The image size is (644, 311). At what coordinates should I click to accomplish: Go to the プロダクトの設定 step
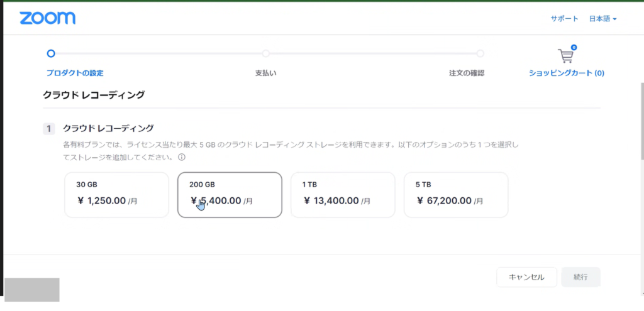[74, 73]
